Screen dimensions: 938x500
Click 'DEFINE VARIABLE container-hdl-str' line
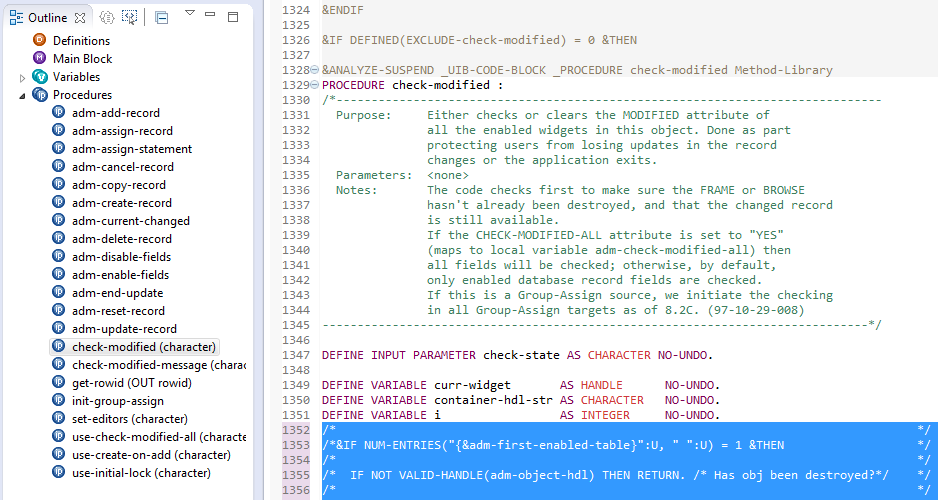click(520, 400)
